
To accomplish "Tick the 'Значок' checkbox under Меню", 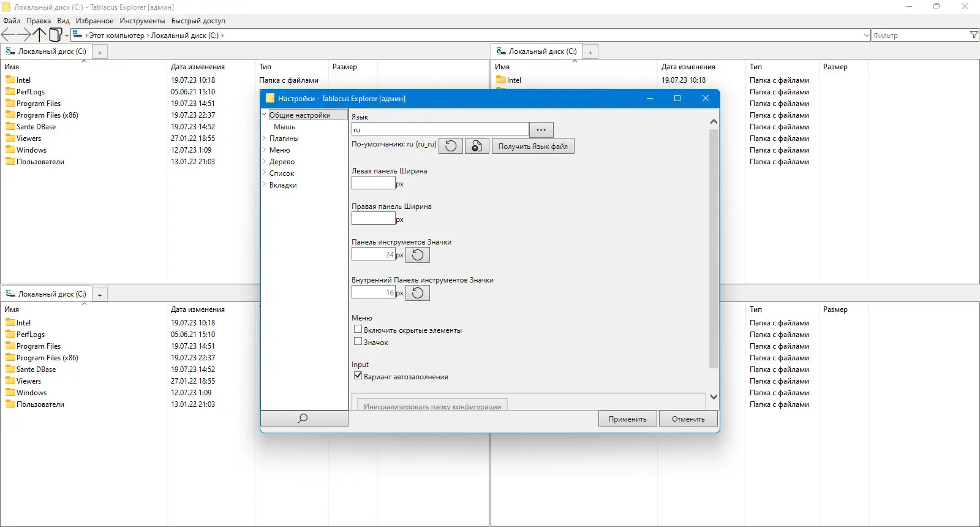I will (x=358, y=341).
